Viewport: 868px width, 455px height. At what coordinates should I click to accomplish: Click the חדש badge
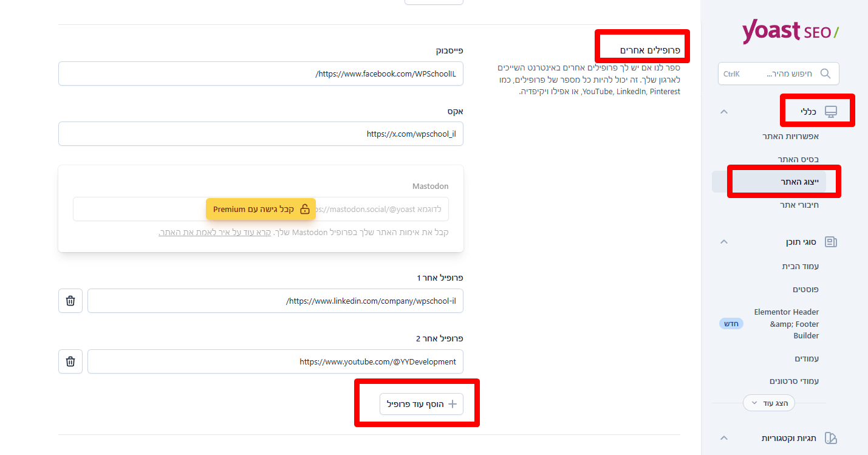pyautogui.click(x=731, y=323)
